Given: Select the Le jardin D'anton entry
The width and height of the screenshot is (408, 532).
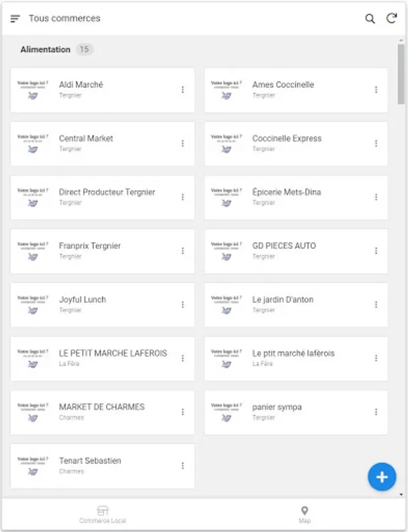Looking at the screenshot, I should 283,300.
